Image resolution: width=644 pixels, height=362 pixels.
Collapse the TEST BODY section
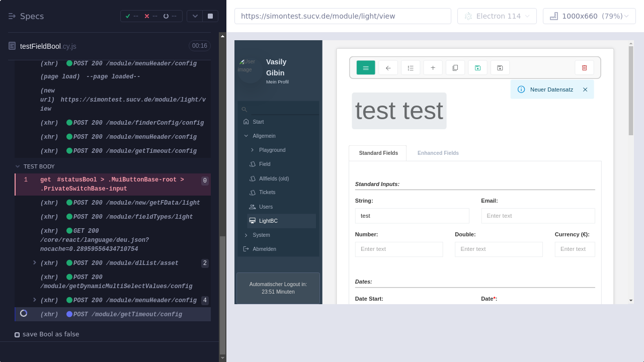click(x=18, y=166)
